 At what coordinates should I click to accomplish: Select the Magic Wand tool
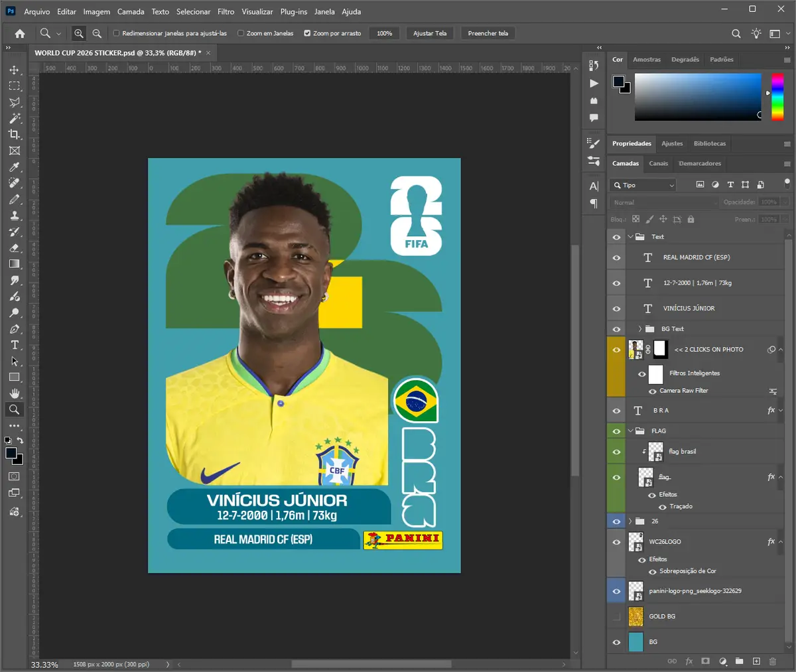coord(14,118)
